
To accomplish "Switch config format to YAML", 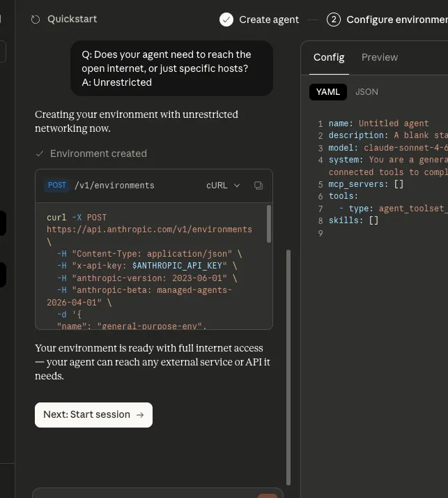I will [x=327, y=92].
